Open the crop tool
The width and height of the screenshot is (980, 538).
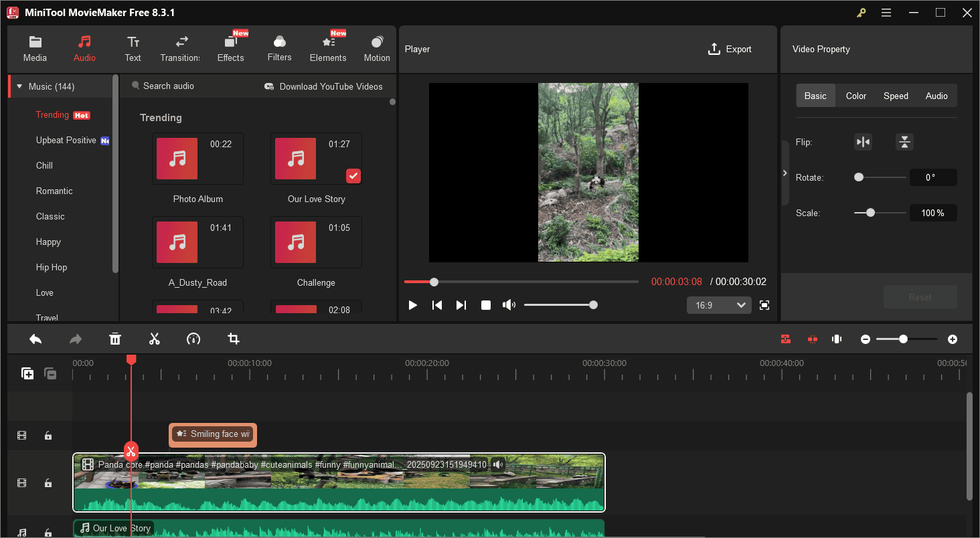234,339
